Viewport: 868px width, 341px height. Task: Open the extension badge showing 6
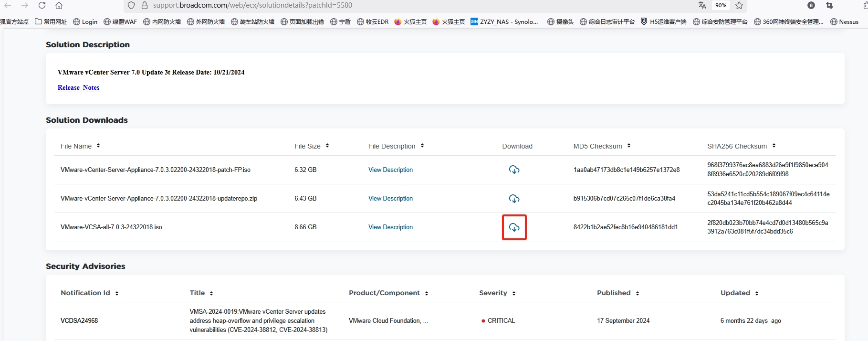811,5
